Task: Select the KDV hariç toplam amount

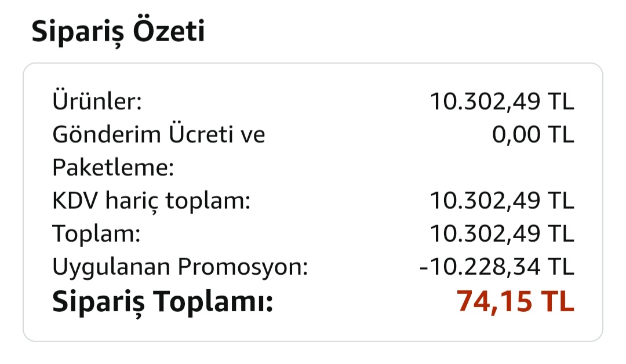Action: (x=501, y=201)
